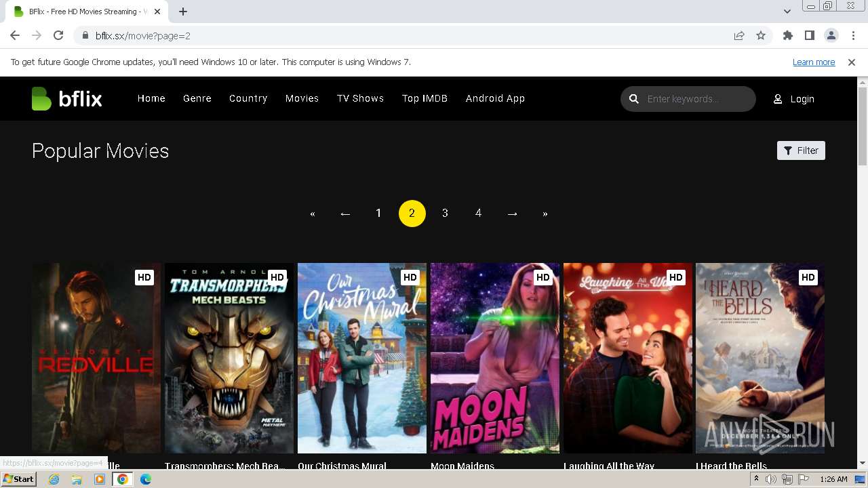Open the tab search dropdown arrow
Viewport: 868px width, 488px height.
tap(787, 12)
